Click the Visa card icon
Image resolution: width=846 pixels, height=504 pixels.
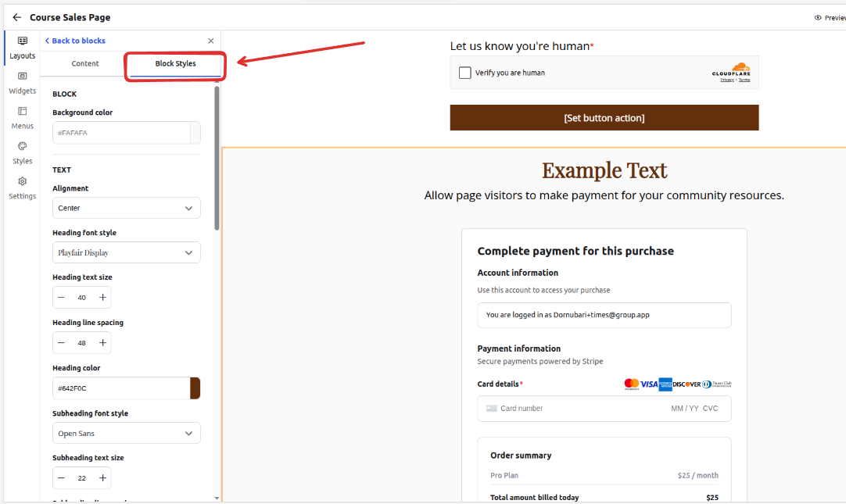click(x=648, y=384)
